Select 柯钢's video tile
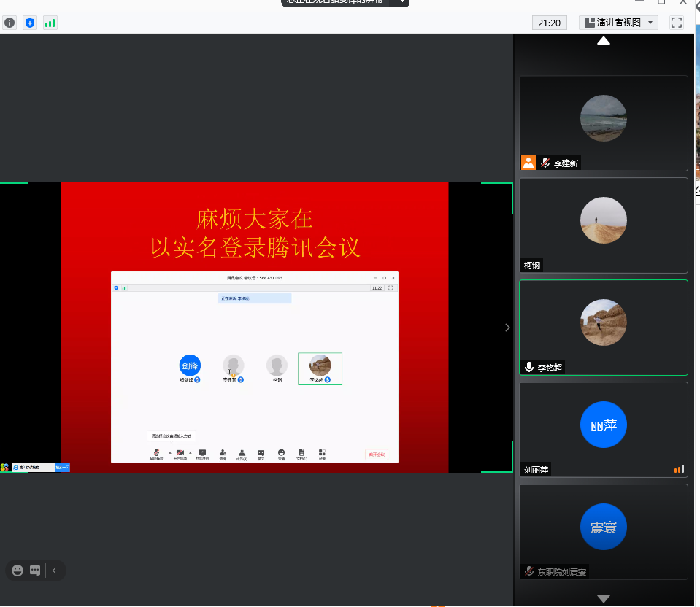 point(604,225)
